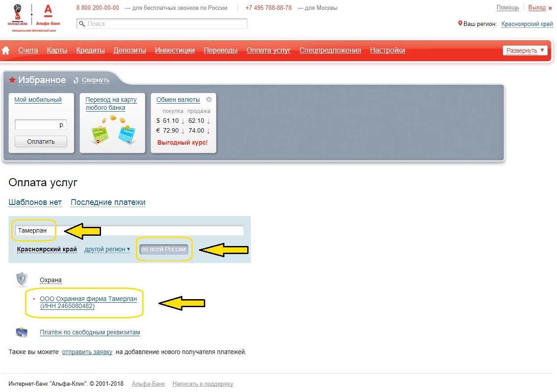This screenshot has width=557, height=392.
Task: Click the Выход logout link
Action: pyautogui.click(x=536, y=8)
